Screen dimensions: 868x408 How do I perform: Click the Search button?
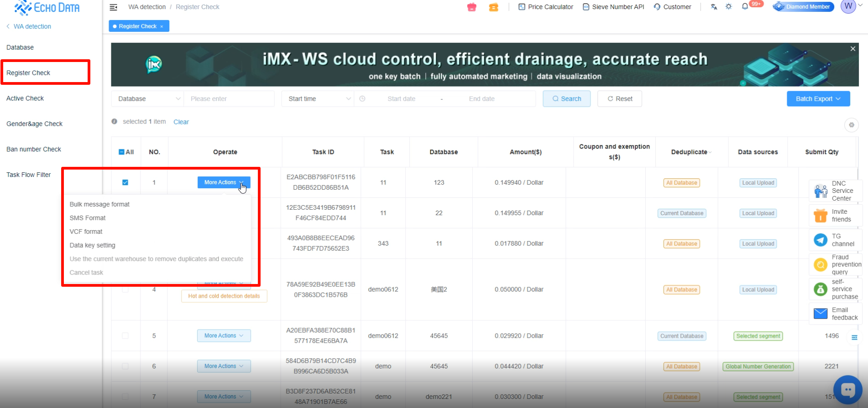[x=566, y=99]
